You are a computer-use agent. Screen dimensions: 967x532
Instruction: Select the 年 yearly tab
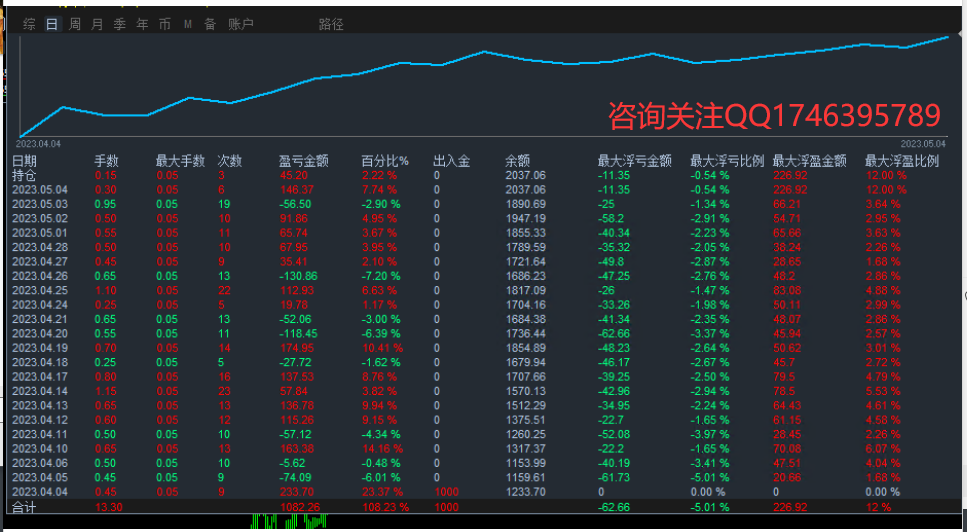point(143,24)
